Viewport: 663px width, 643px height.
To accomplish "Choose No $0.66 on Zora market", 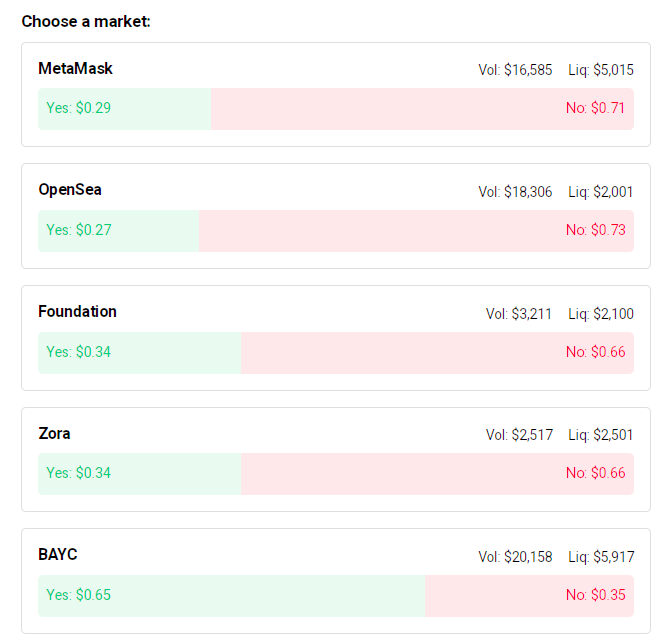I will coord(437,473).
